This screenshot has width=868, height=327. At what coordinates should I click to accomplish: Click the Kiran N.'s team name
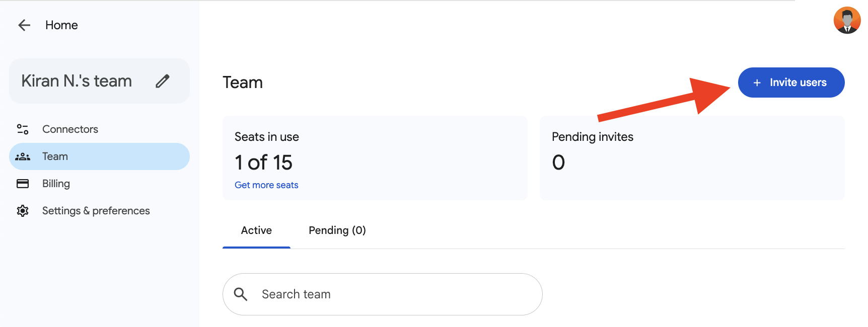[x=77, y=81]
